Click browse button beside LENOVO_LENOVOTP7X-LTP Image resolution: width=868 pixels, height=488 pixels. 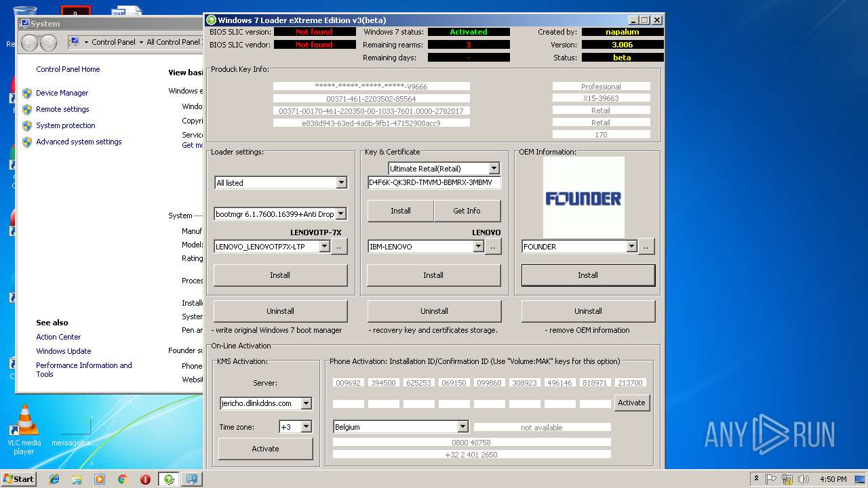pyautogui.click(x=339, y=247)
